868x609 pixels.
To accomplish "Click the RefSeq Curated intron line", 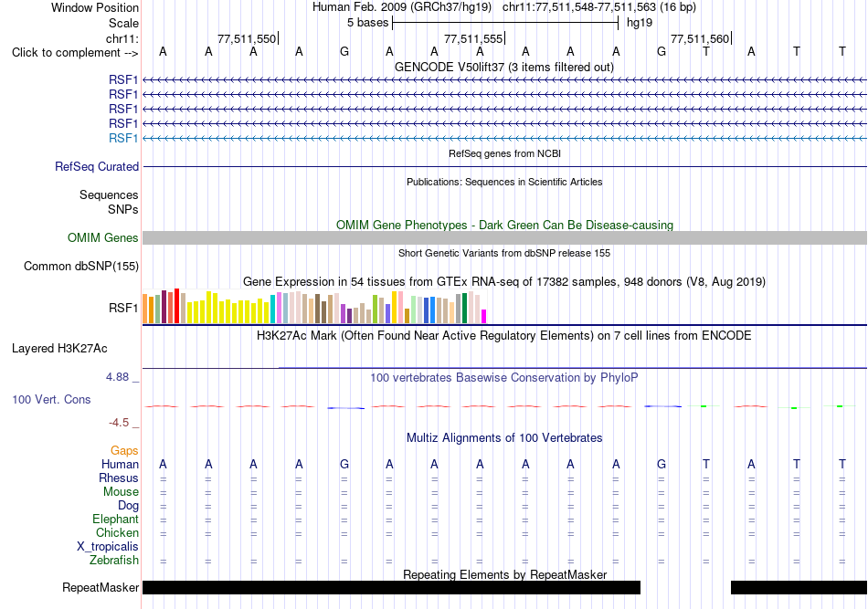I will (x=504, y=166).
